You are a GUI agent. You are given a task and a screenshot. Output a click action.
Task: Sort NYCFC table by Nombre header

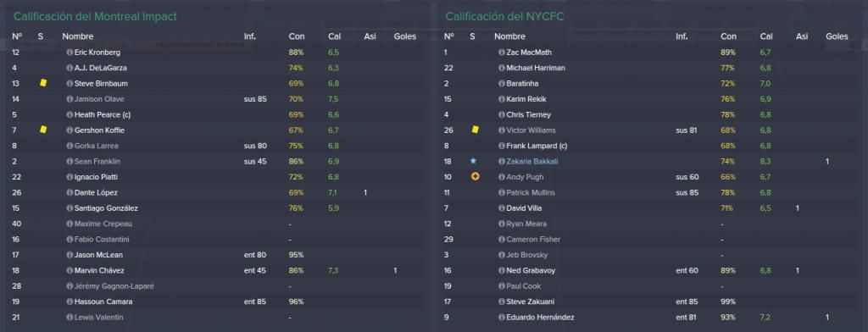click(509, 36)
